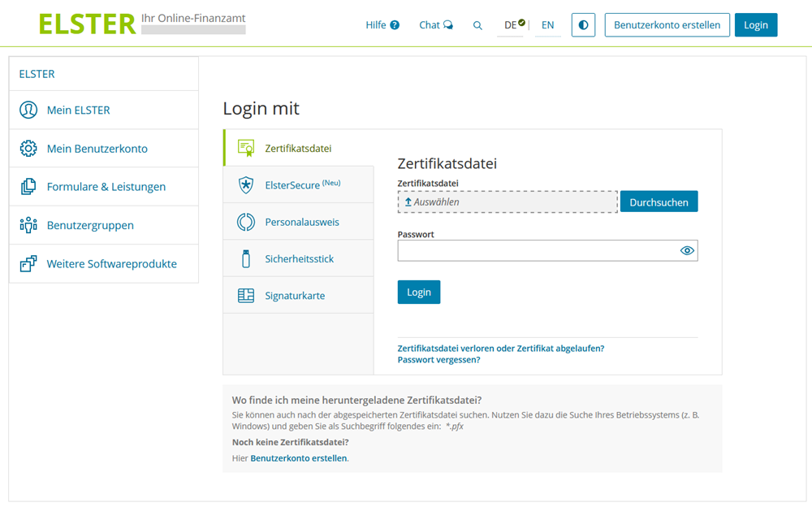
Task: Click the Sicherheitsstick USB icon
Action: pyautogui.click(x=245, y=259)
